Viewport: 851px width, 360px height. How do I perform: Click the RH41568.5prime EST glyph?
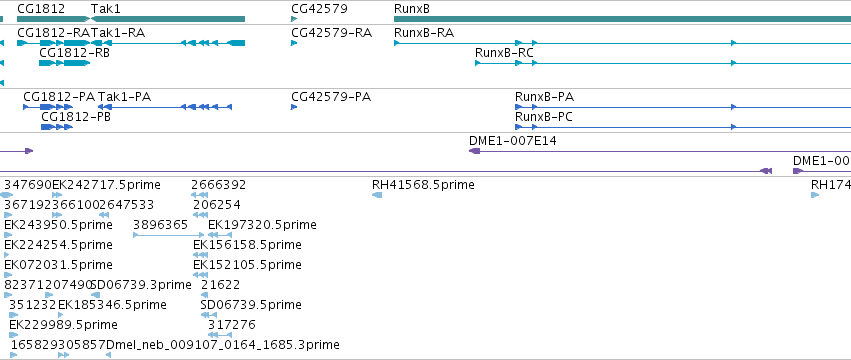coord(377,195)
